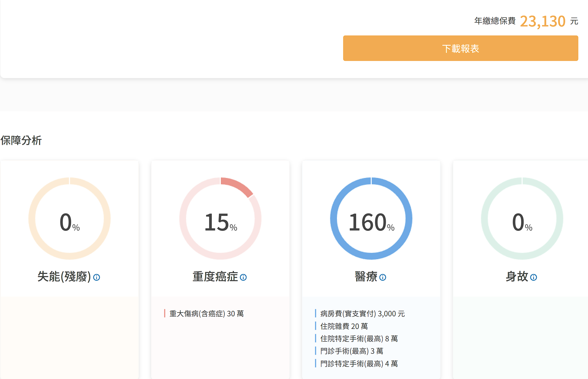Image resolution: width=588 pixels, height=379 pixels.
Task: Click 住院雜費 20 萬 item
Action: pyautogui.click(x=344, y=326)
